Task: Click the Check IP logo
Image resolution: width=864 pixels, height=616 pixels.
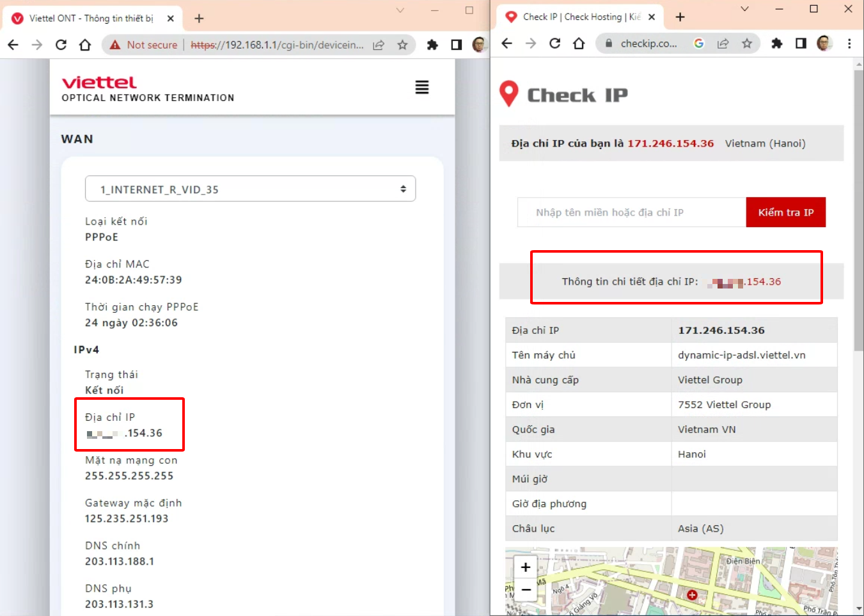Action: [x=563, y=95]
